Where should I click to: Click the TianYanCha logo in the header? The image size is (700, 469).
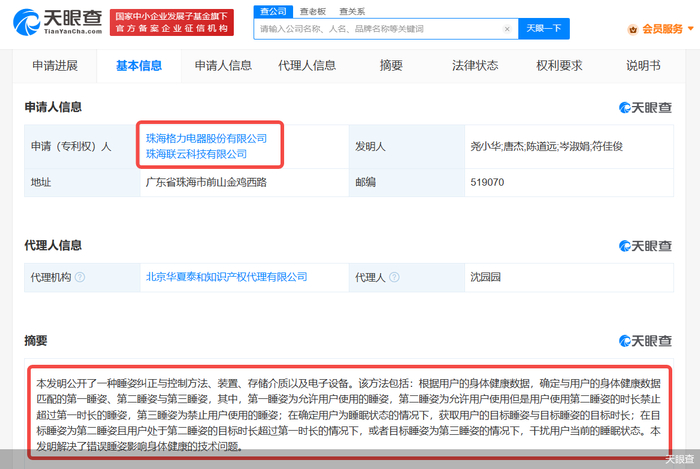(x=58, y=22)
